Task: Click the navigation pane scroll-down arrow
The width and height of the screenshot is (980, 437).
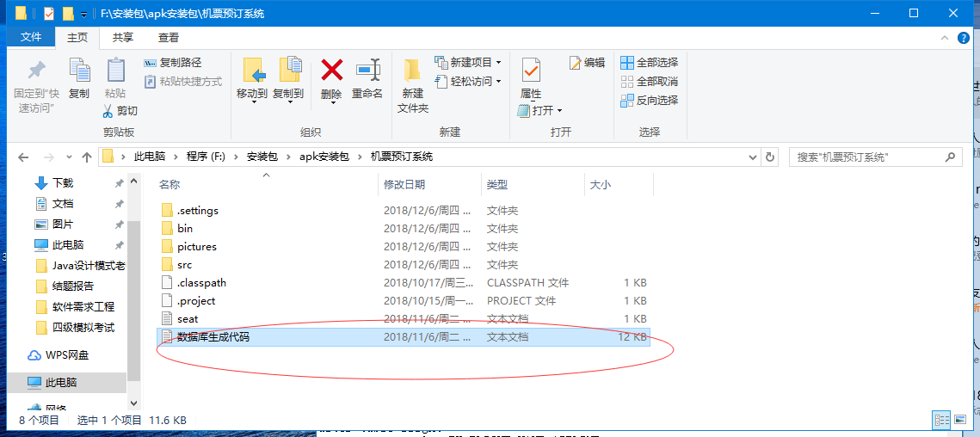Action: (133, 403)
